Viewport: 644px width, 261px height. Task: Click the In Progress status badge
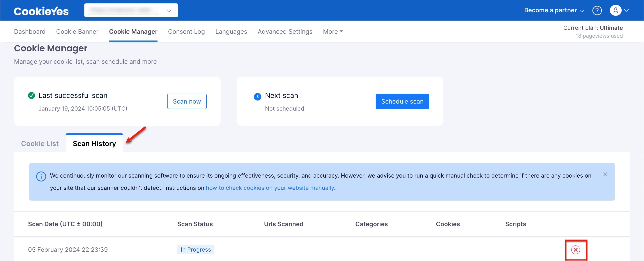click(196, 249)
